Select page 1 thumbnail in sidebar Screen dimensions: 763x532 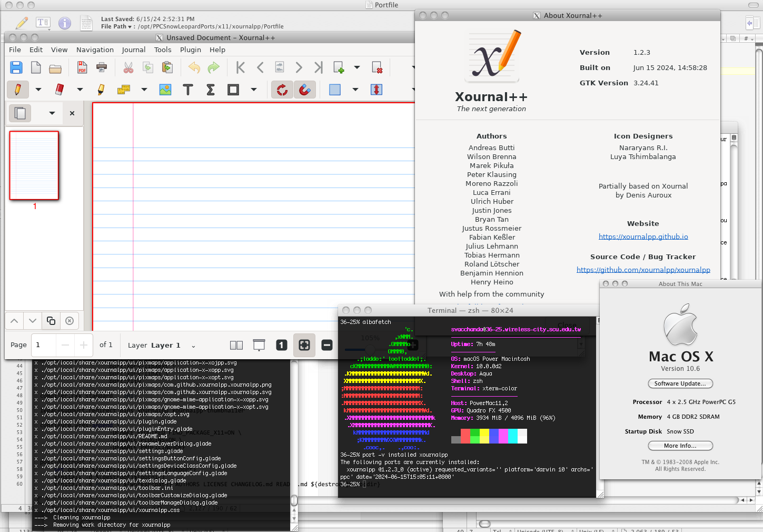coord(34,165)
